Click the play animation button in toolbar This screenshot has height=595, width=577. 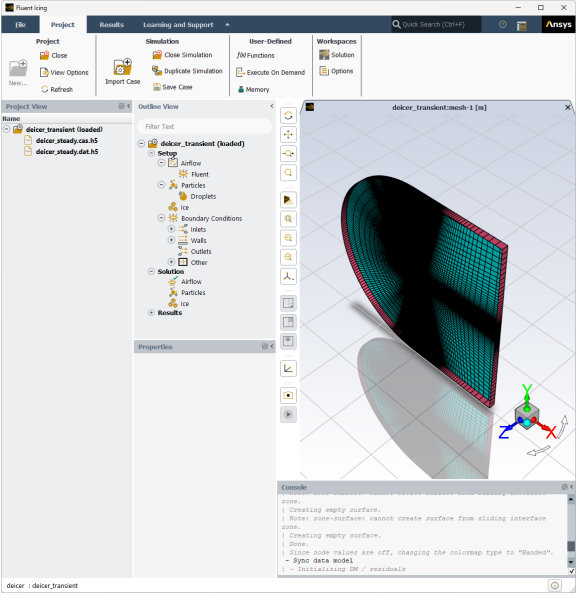[288, 415]
